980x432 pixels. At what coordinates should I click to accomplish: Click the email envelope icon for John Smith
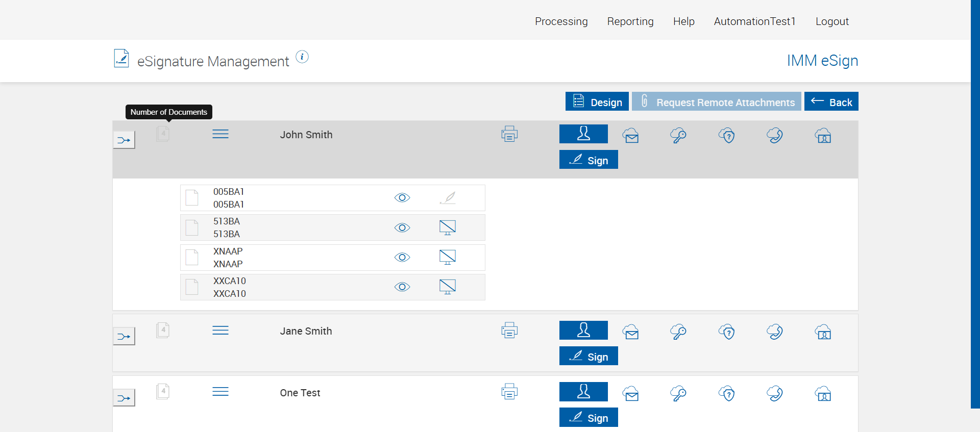tap(631, 136)
